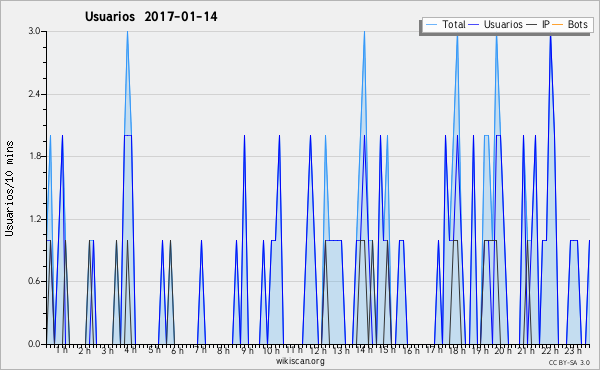Image resolution: width=600 pixels, height=370 pixels.
Task: Click the 2 h x-axis label
Action: click(x=85, y=350)
